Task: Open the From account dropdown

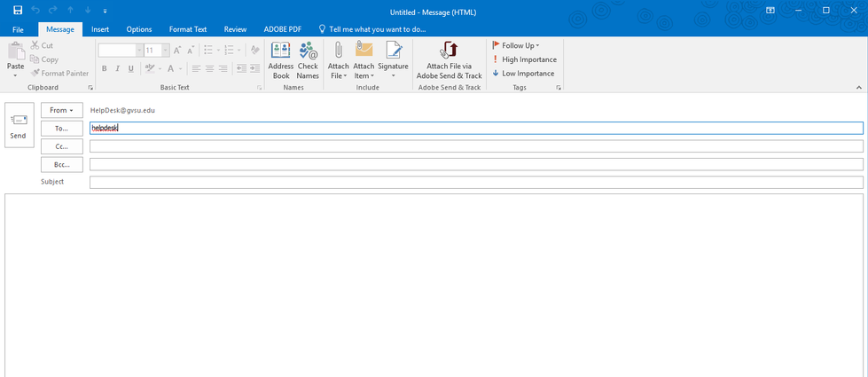Action: point(61,110)
